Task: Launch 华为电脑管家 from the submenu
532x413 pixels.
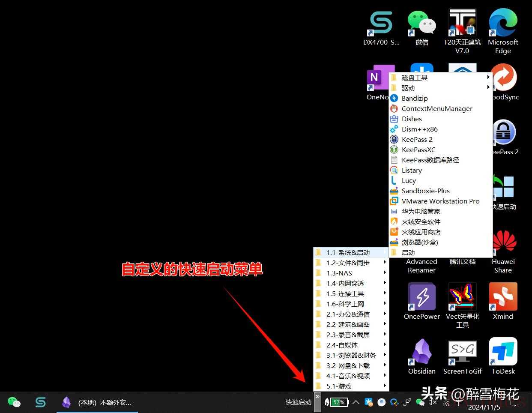Action: pos(441,211)
